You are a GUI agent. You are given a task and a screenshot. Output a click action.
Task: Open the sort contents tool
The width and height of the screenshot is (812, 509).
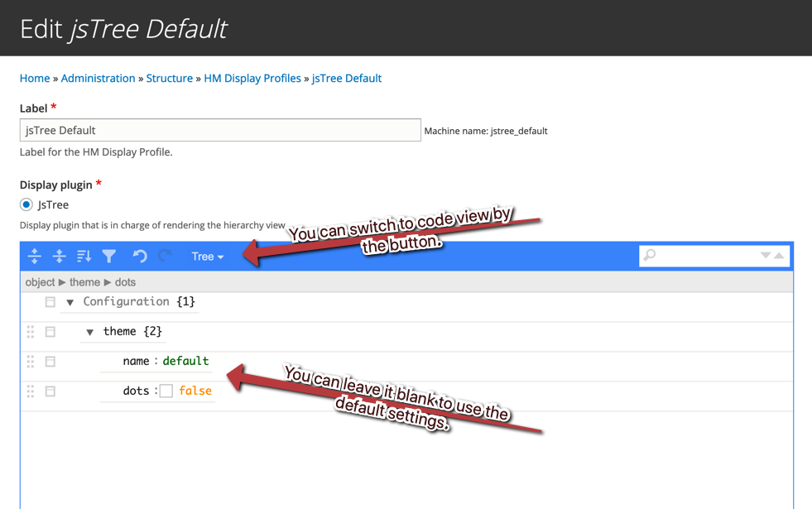[84, 256]
